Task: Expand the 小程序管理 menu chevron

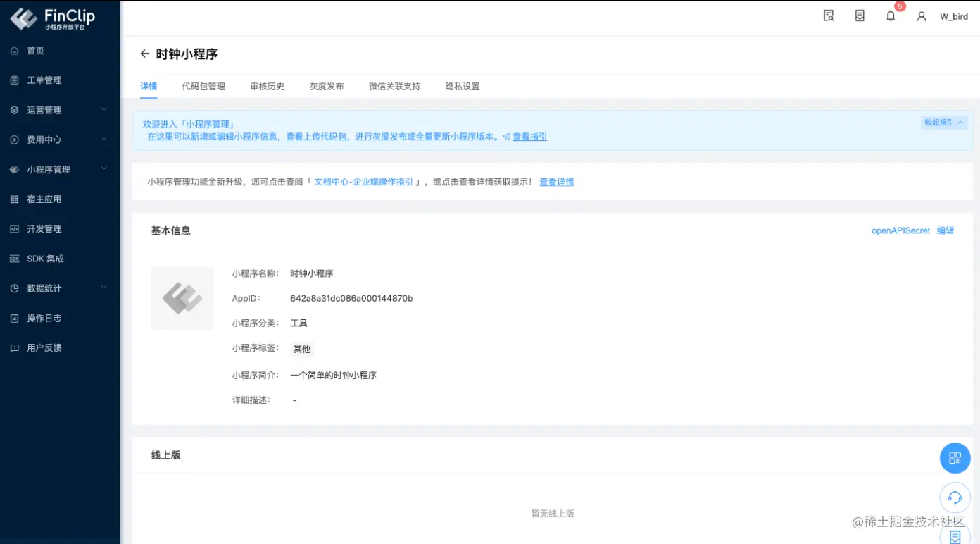Action: 104,168
